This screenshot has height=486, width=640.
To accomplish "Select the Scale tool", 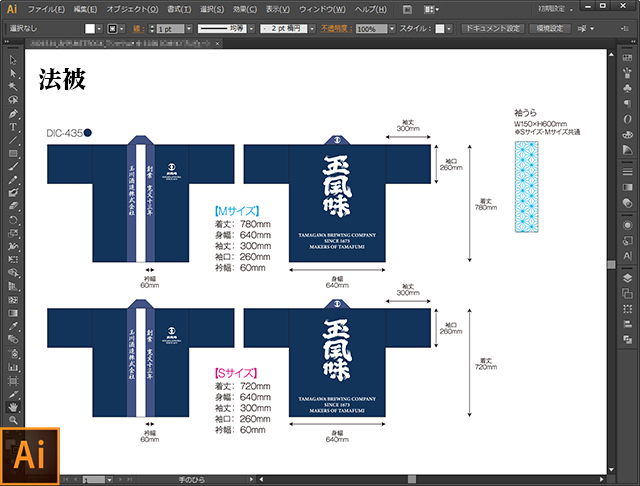I will coord(13,233).
